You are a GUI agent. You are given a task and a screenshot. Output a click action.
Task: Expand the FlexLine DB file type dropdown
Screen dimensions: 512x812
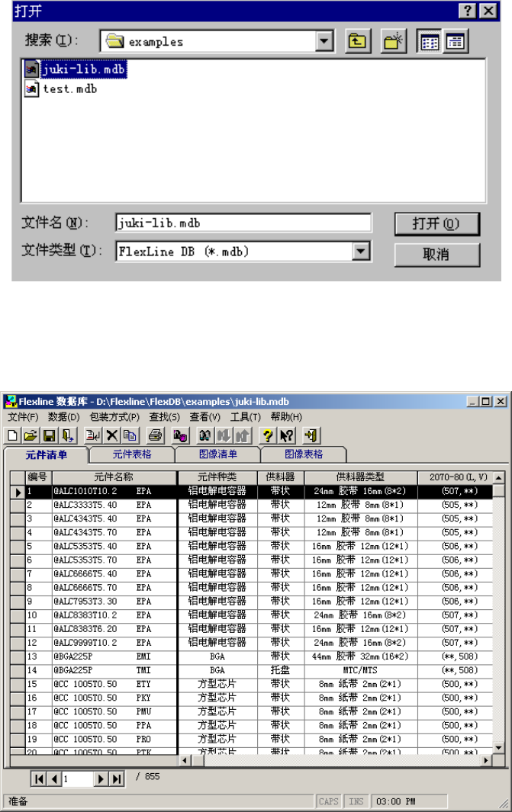[361, 251]
